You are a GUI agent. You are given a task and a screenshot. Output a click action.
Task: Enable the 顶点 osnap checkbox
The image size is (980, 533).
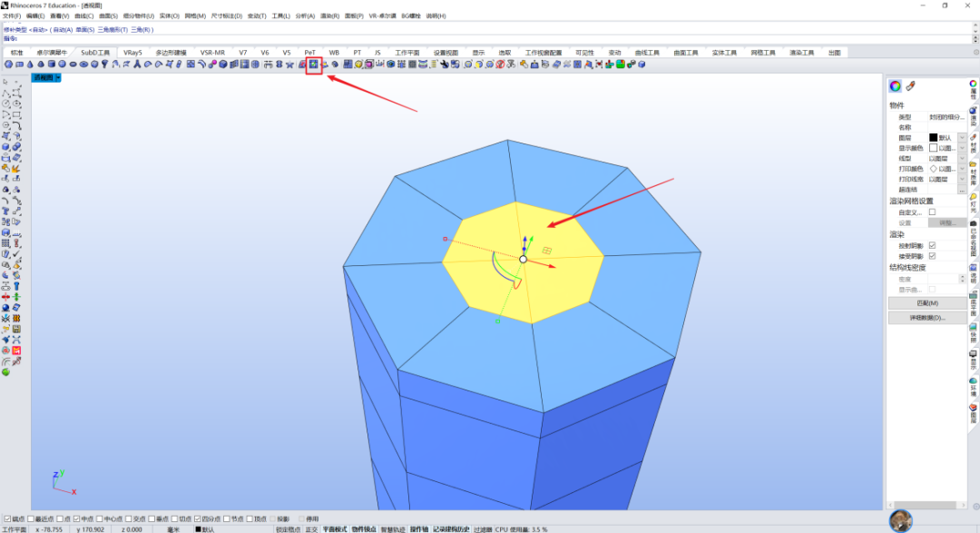(250, 518)
